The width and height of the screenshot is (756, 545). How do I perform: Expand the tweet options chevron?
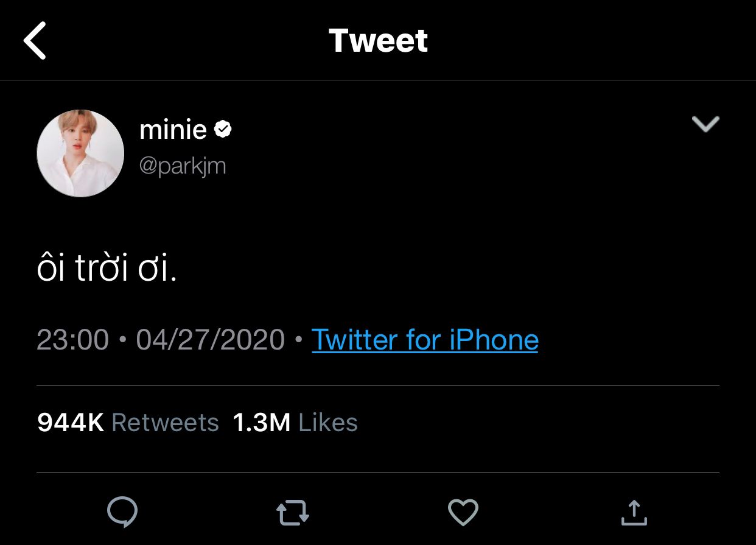(706, 124)
